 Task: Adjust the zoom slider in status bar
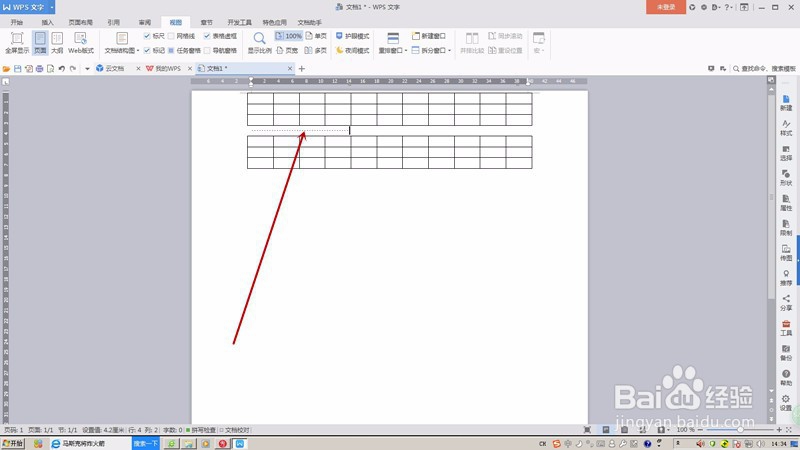(x=740, y=430)
